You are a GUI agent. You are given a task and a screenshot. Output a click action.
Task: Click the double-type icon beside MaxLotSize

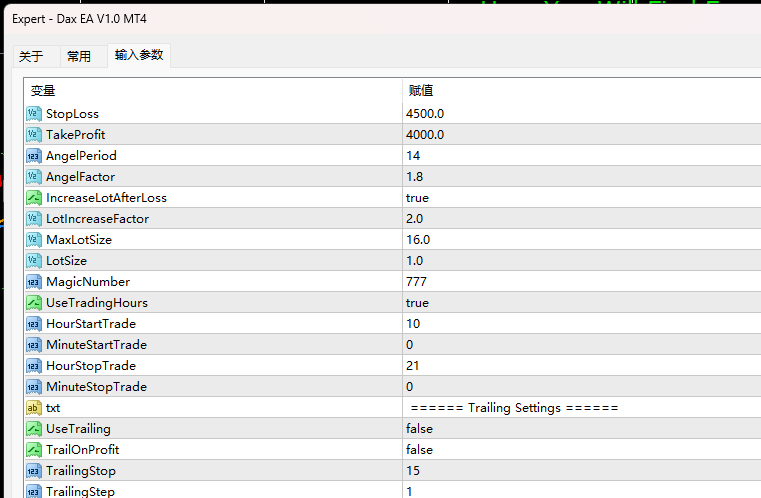tap(34, 240)
